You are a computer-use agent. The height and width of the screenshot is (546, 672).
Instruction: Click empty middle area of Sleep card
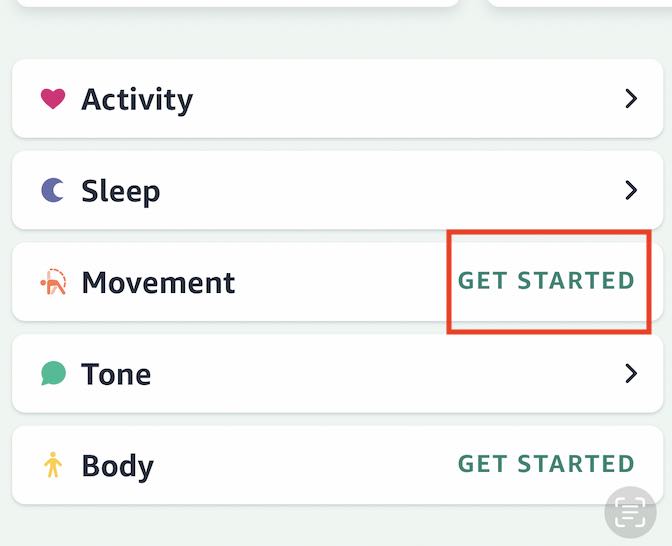(380, 190)
